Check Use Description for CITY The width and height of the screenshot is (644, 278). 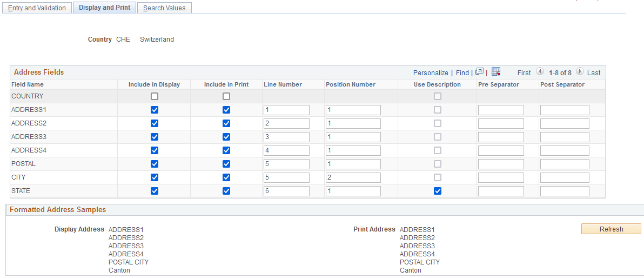pos(438,177)
